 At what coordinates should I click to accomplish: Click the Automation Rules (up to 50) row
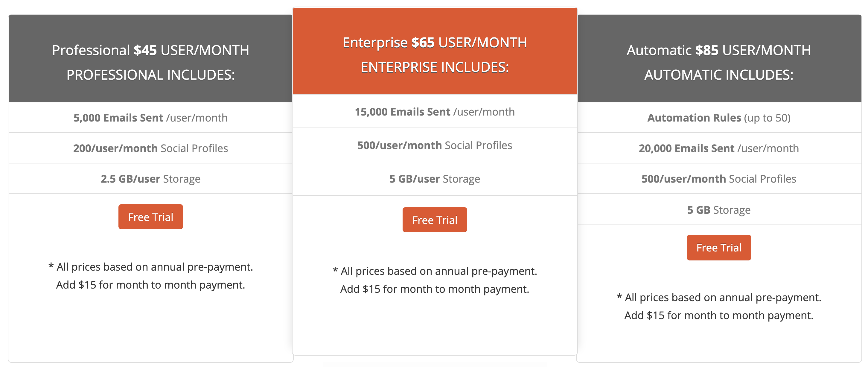719,118
